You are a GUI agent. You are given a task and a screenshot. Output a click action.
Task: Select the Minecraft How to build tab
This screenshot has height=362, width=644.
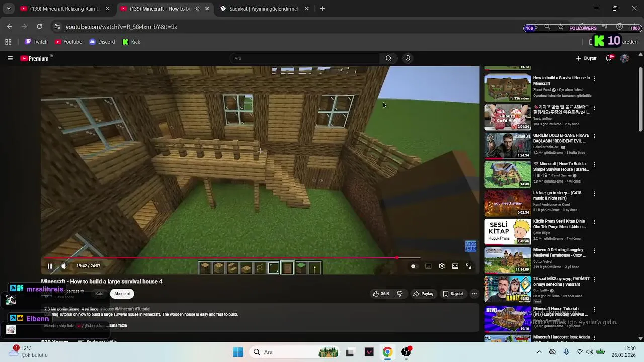coord(160,9)
